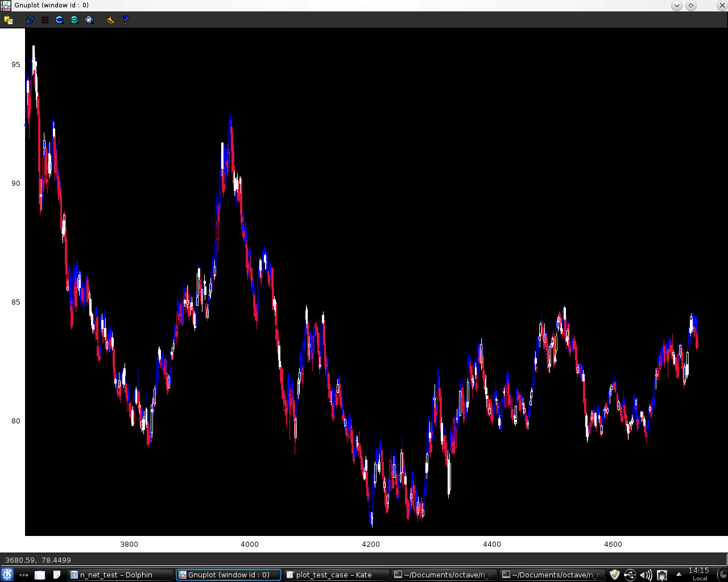Open the notes page icon in the taskbar

pos(57,575)
